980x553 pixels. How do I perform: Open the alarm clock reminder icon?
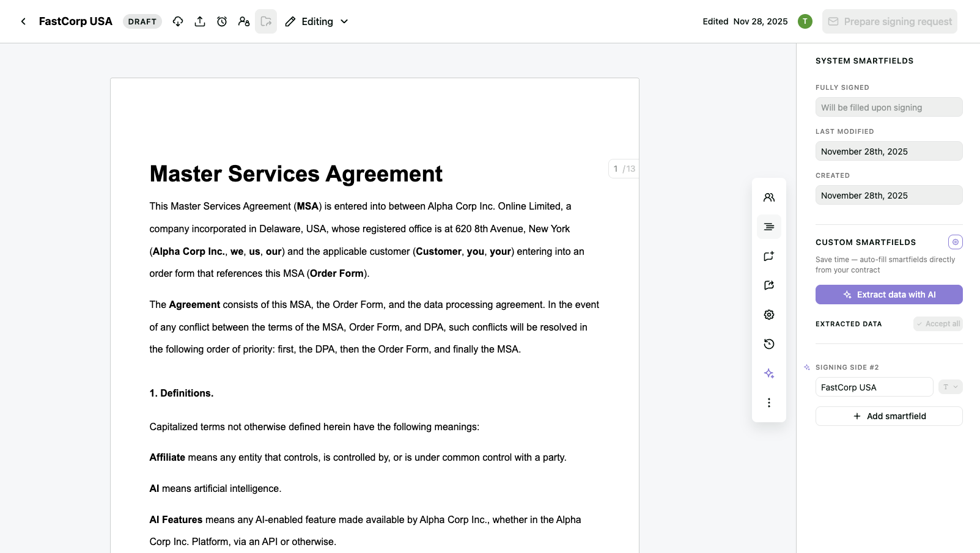pyautogui.click(x=222, y=21)
